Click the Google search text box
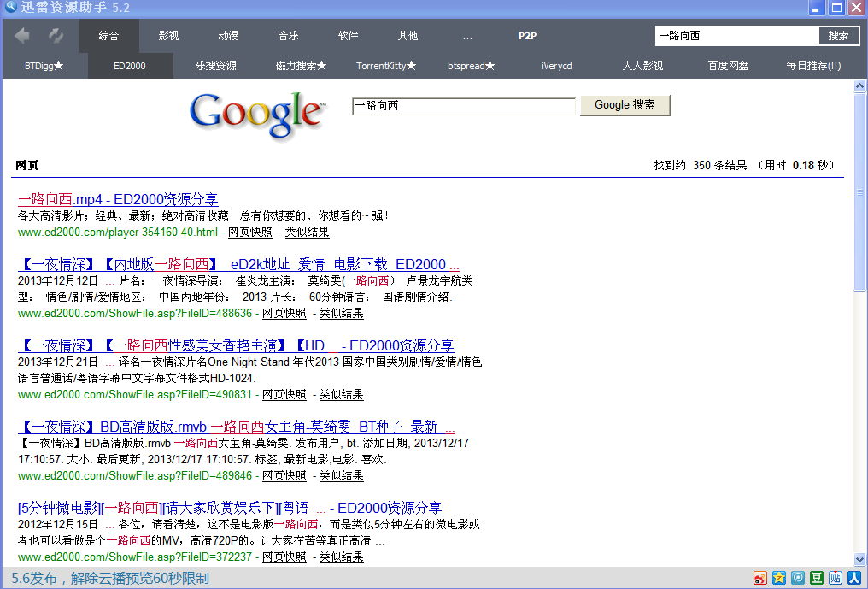This screenshot has height=589, width=868. coord(463,106)
